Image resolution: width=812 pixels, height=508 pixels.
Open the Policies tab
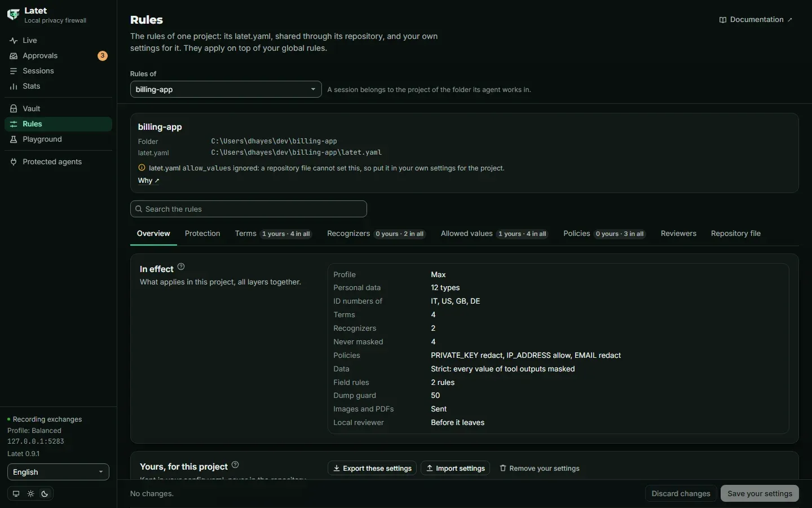[604, 234]
